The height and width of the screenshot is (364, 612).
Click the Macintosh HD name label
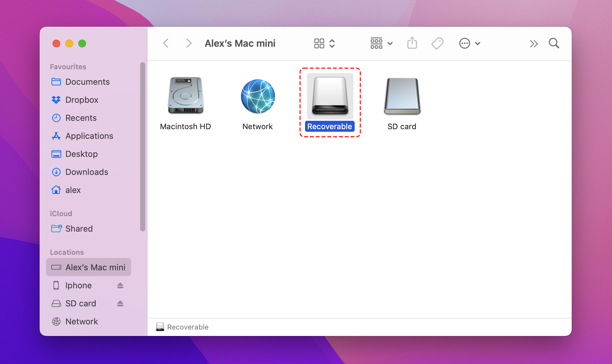coord(186,127)
